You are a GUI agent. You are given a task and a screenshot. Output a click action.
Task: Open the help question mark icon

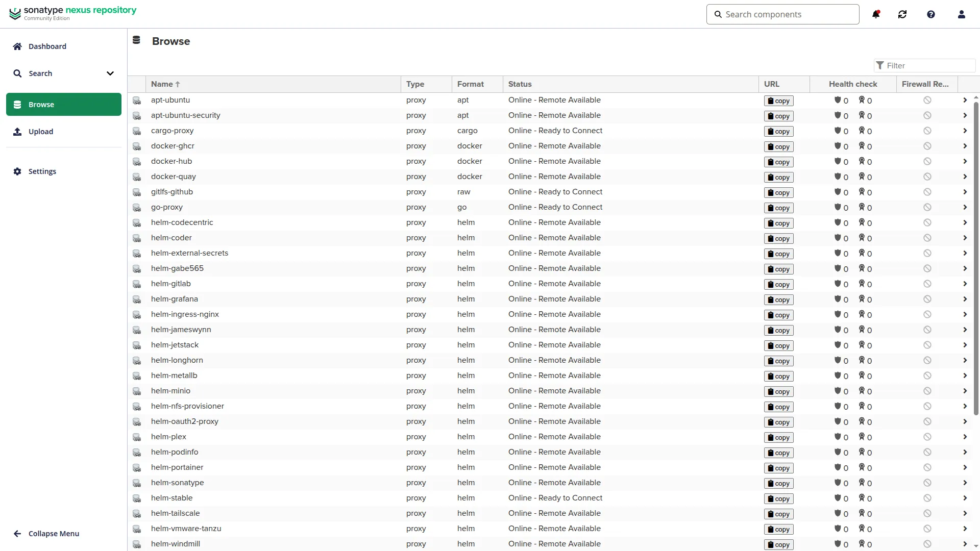pyautogui.click(x=931, y=14)
